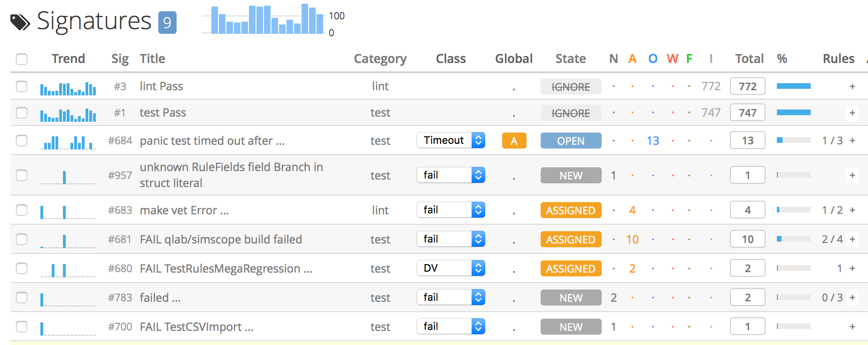Check the box for lint Pass row
The image size is (868, 345).
click(x=22, y=86)
